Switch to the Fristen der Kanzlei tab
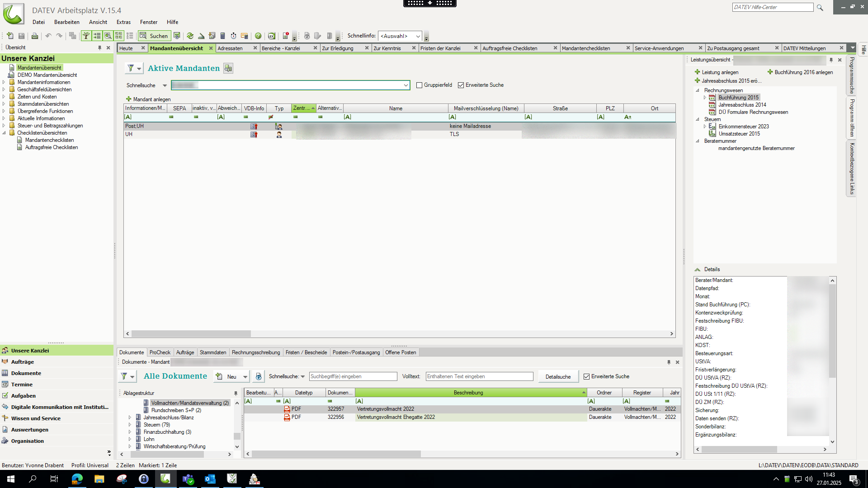 (440, 48)
